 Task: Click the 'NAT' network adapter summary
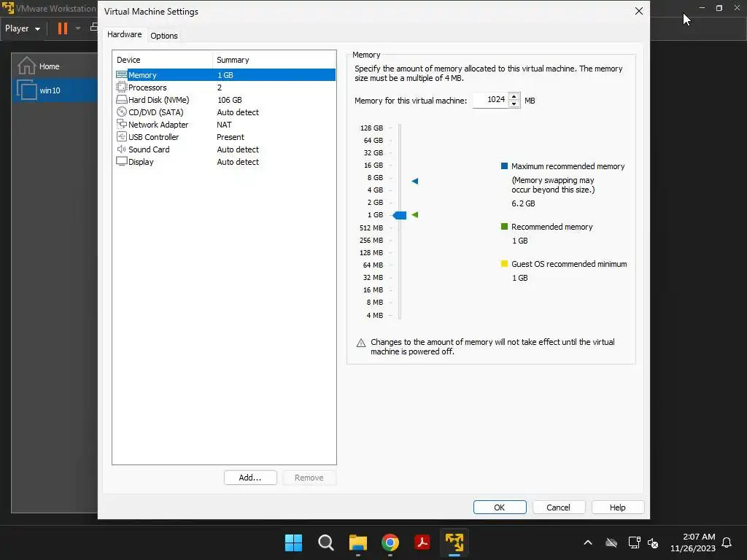click(224, 124)
